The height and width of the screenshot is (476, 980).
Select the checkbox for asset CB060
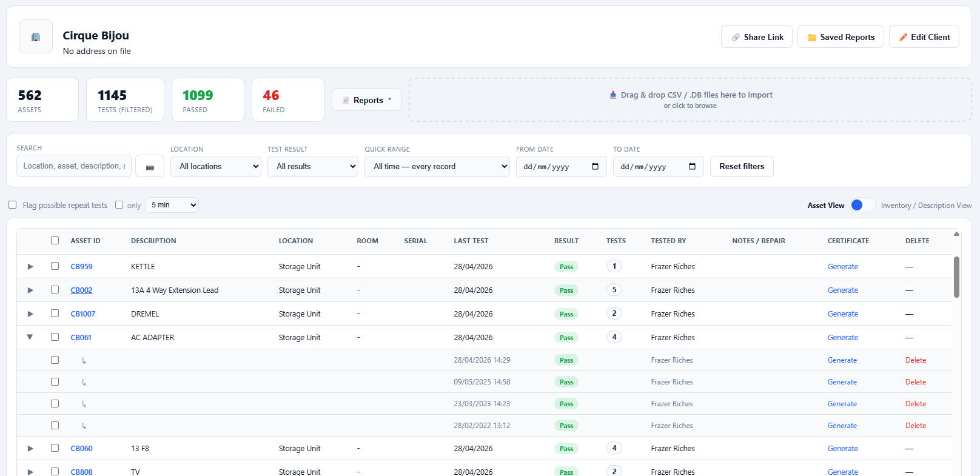tap(55, 448)
